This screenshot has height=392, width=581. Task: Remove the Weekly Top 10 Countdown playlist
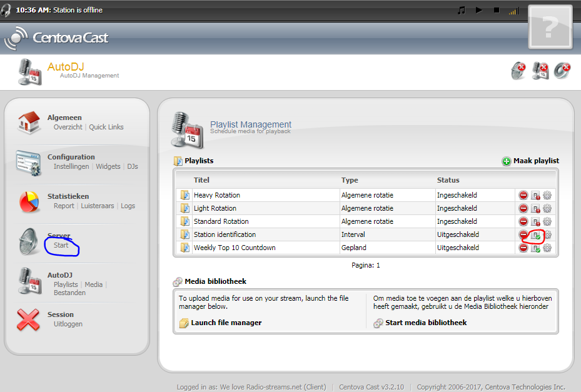(523, 248)
